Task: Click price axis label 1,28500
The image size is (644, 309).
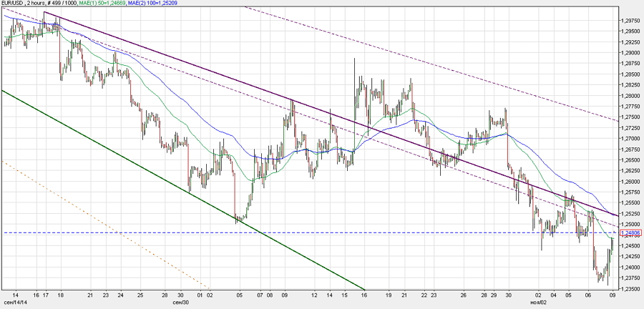Action: point(632,74)
